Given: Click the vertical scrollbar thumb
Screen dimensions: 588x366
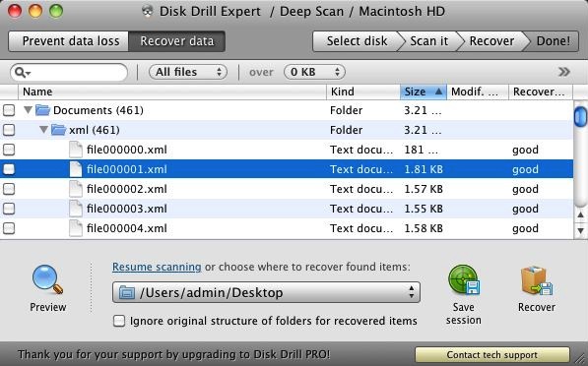Looking at the screenshot, I should click(x=580, y=116).
